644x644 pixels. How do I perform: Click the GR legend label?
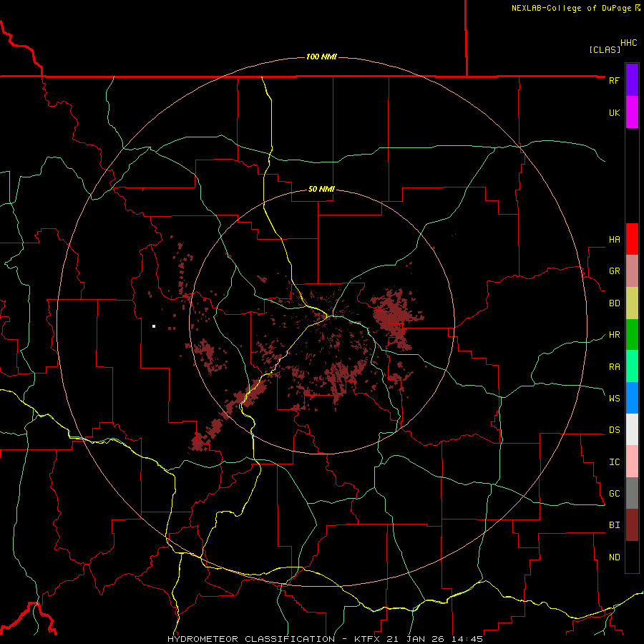click(614, 271)
